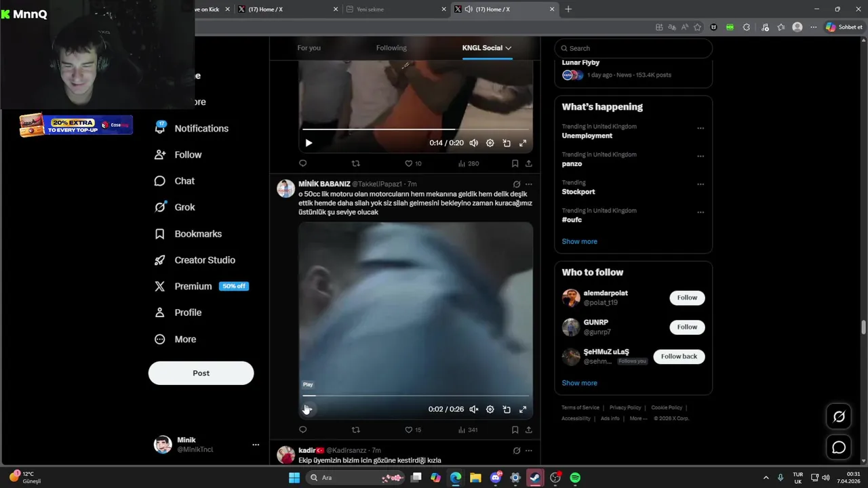868x488 pixels.
Task: Click the Post button
Action: point(201,373)
